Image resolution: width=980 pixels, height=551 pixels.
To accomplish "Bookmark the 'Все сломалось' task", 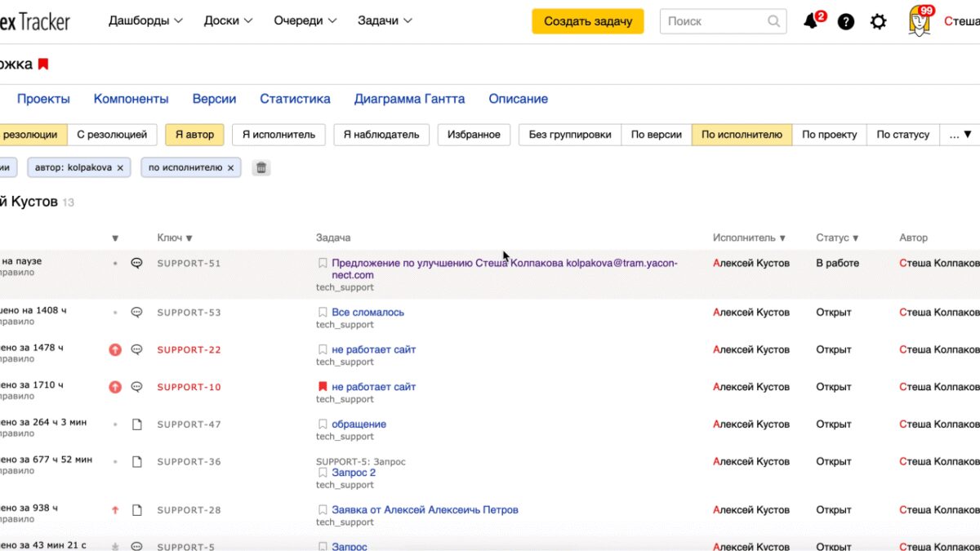I will pyautogui.click(x=323, y=313).
